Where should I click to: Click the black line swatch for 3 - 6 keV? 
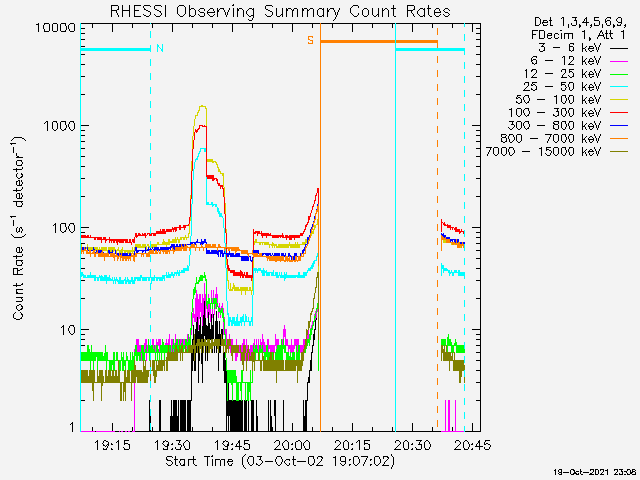(x=619, y=49)
